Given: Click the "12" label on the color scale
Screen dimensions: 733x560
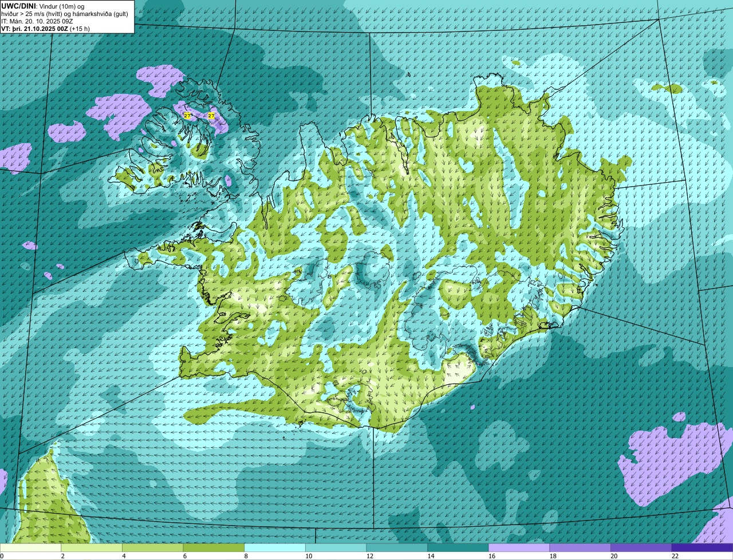Looking at the screenshot, I should 370,556.
